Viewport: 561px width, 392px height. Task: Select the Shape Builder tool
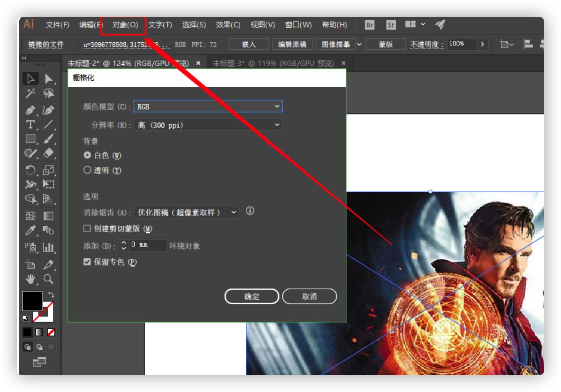click(x=30, y=198)
